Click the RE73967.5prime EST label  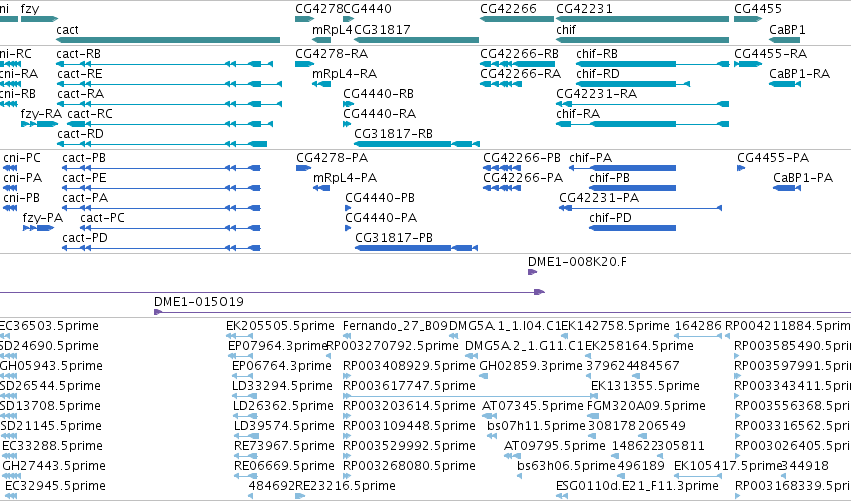click(x=284, y=446)
